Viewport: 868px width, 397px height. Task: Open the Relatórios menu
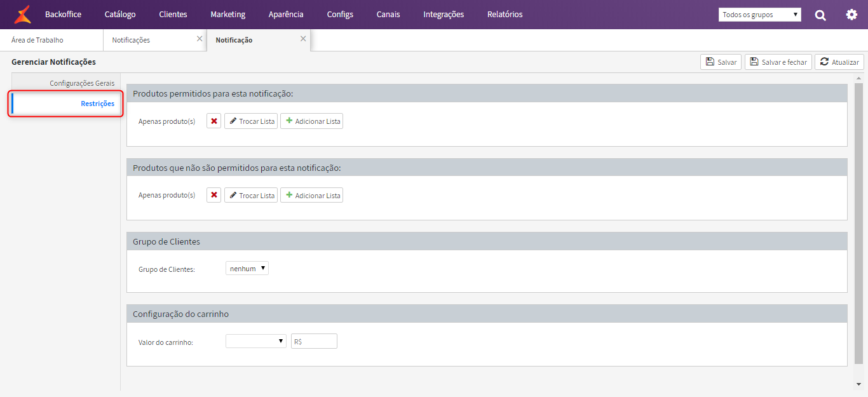pos(505,14)
